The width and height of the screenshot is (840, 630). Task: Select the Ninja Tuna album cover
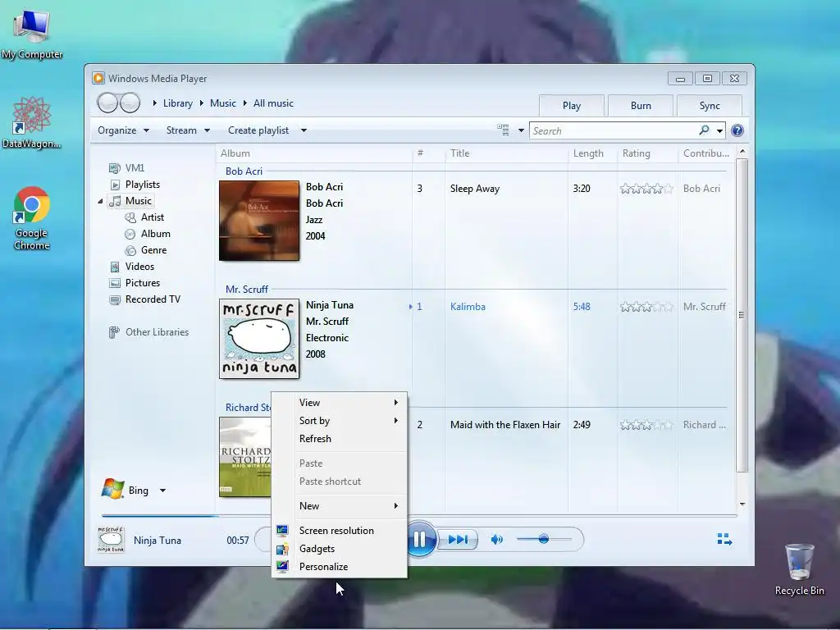(x=259, y=339)
